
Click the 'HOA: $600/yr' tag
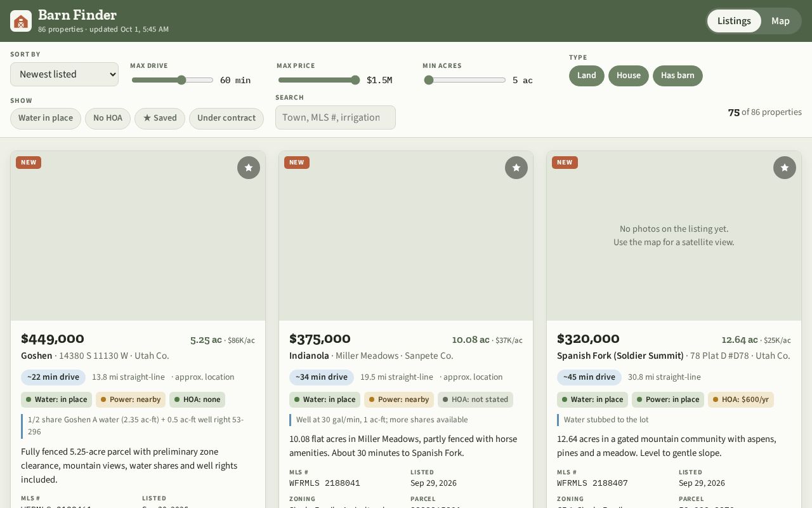pos(741,399)
